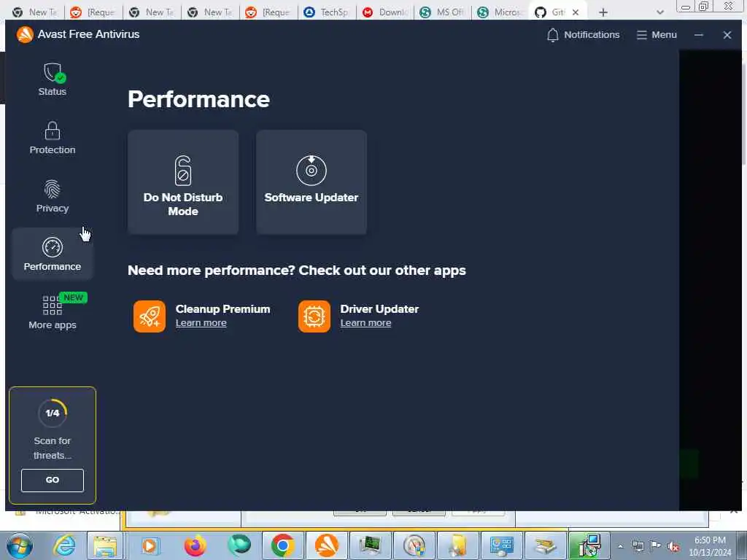Open Do Not Disturb Mode tile
747x560 pixels.
coord(183,182)
